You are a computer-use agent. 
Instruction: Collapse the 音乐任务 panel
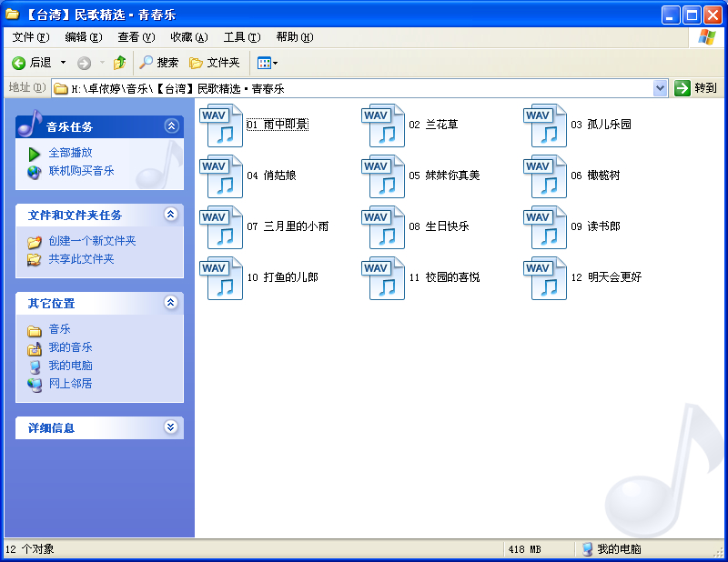(x=171, y=125)
